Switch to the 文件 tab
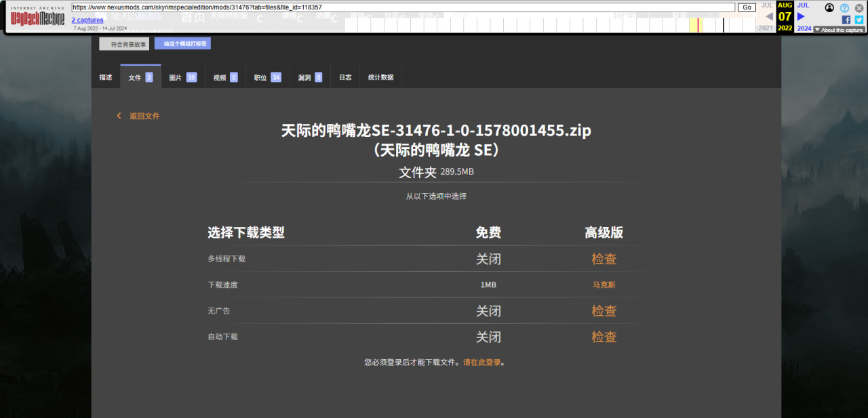 point(140,77)
